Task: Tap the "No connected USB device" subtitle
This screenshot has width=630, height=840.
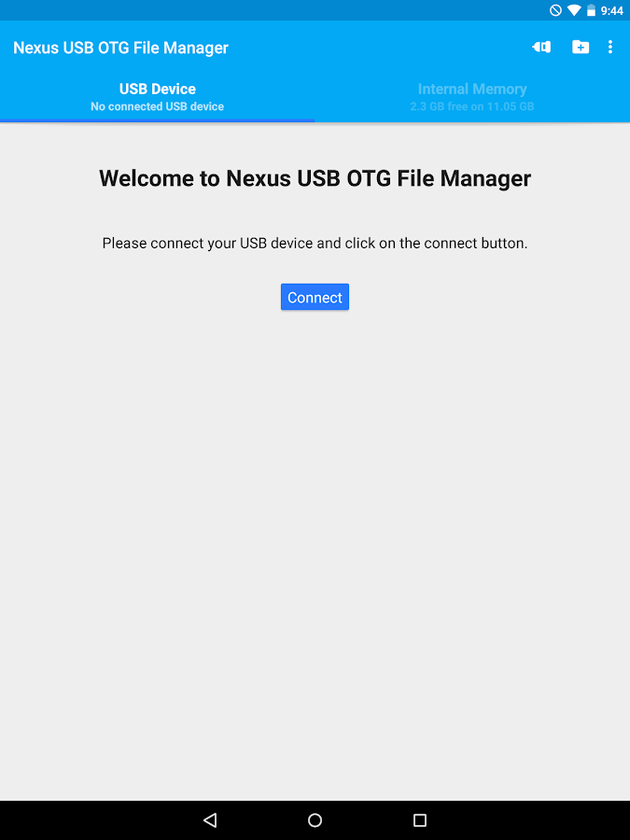Action: click(x=157, y=106)
